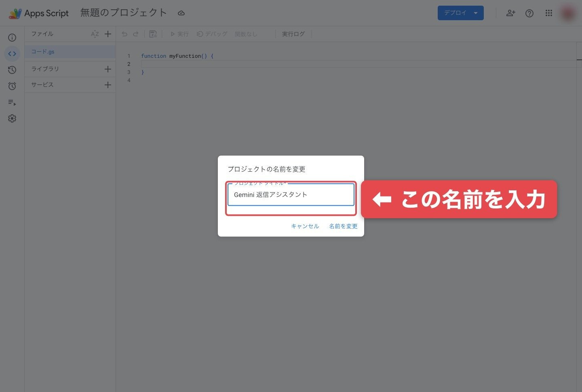Select the コード.gs file
The image size is (582, 392).
click(x=70, y=52)
